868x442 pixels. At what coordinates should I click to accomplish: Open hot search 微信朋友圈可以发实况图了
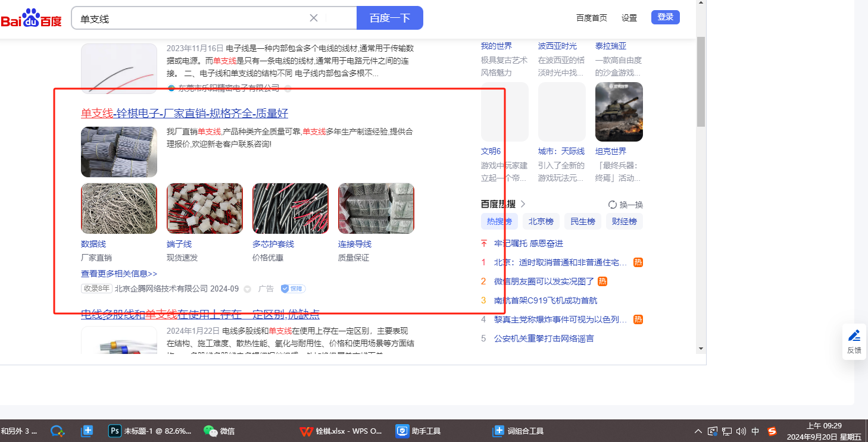pos(544,281)
